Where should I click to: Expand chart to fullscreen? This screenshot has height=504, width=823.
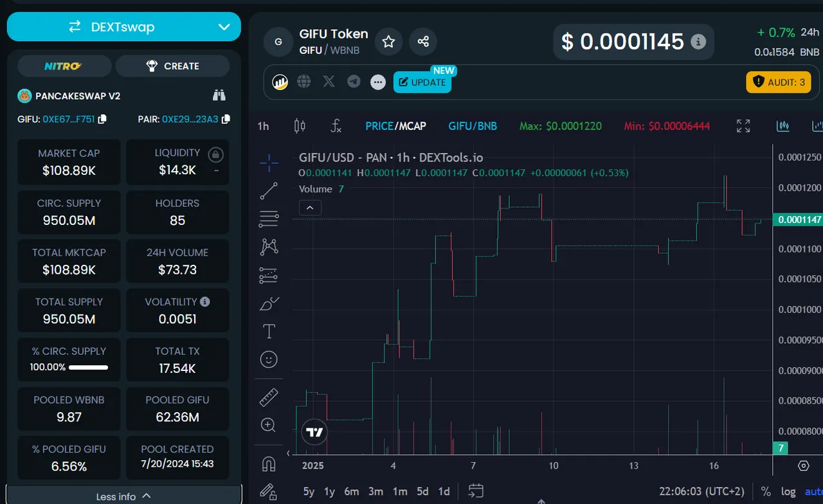[x=743, y=126]
